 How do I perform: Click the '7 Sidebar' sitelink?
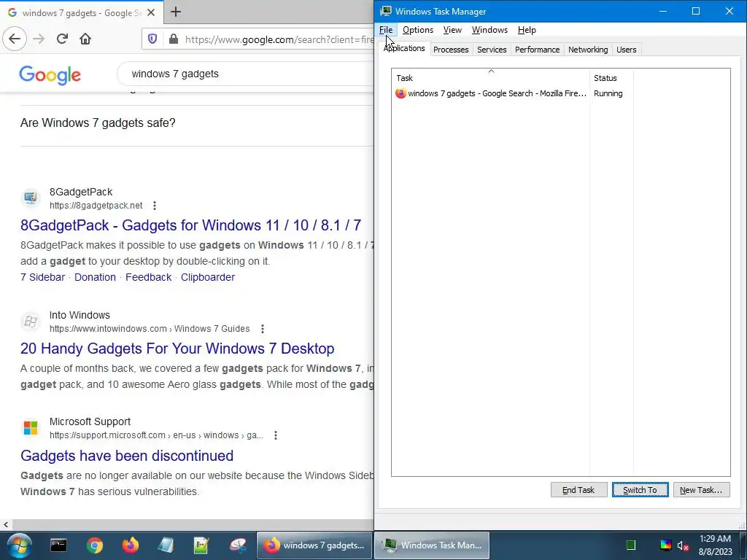click(x=42, y=277)
